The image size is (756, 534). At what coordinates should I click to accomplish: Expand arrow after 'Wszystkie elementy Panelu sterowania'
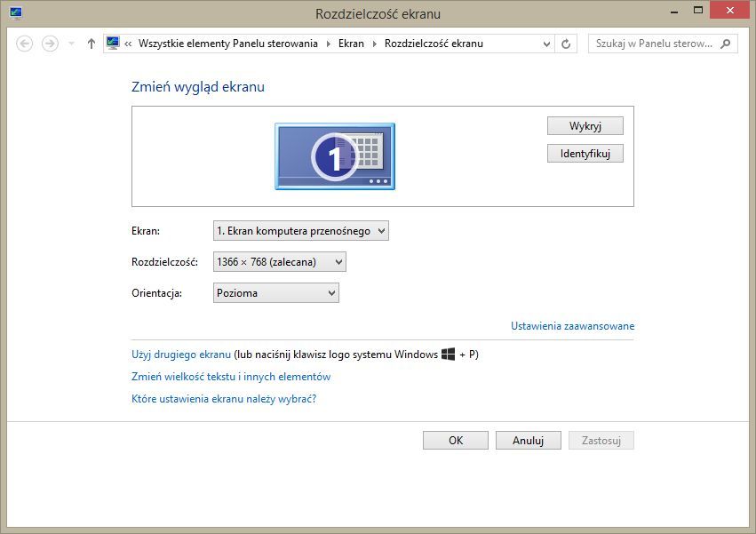(x=328, y=44)
